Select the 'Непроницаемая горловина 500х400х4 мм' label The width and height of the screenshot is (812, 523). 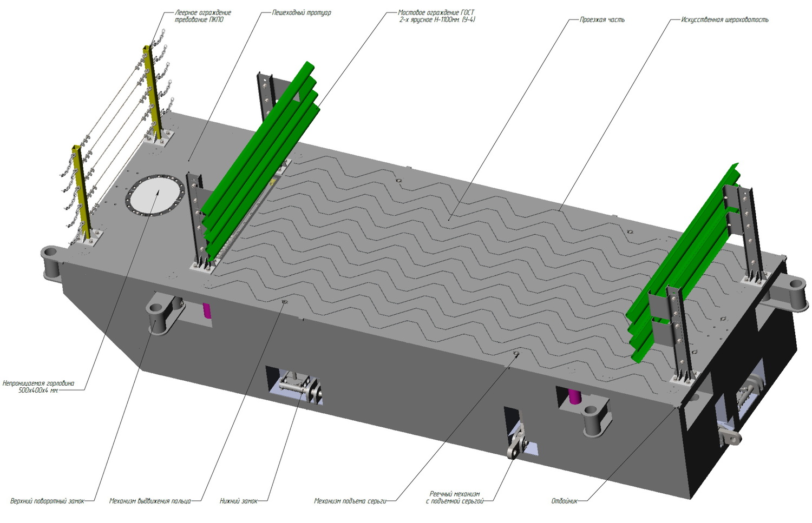pos(38,387)
